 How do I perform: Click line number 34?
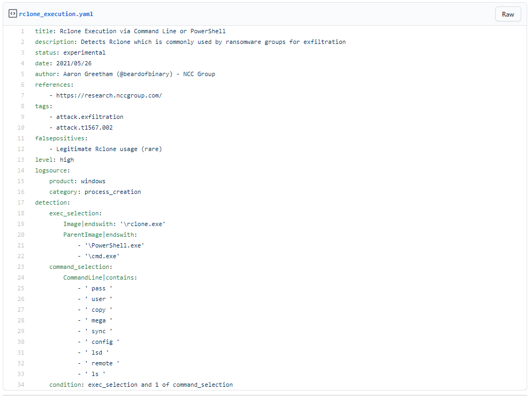(x=21, y=385)
